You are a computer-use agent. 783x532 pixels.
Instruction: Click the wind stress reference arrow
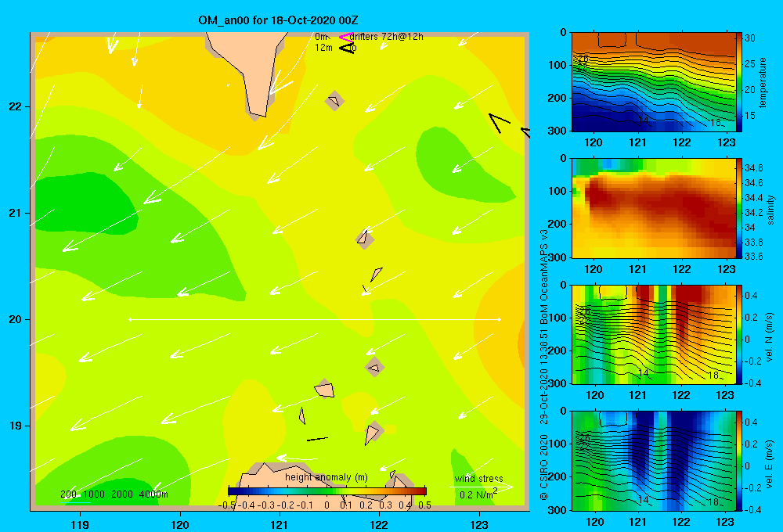click(482, 487)
